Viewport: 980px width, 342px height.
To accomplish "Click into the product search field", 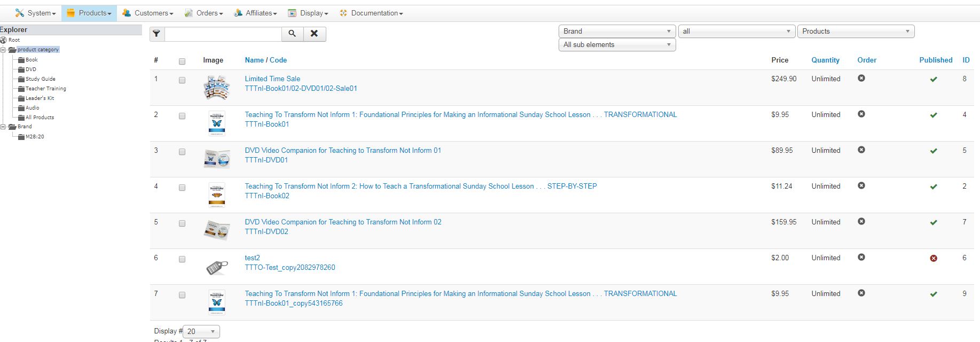I will click(223, 34).
